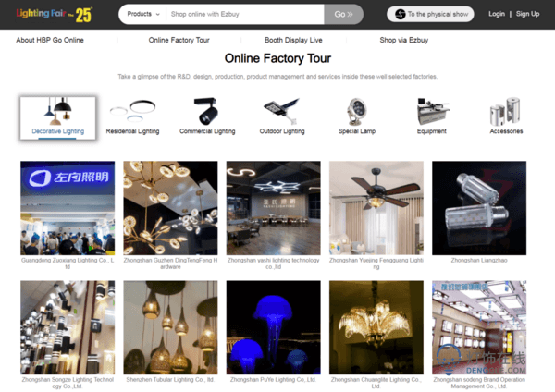Image resolution: width=555 pixels, height=392 pixels.
Task: Choose the Residential Lighting ceiling lamp icon
Action: pyautogui.click(x=132, y=110)
